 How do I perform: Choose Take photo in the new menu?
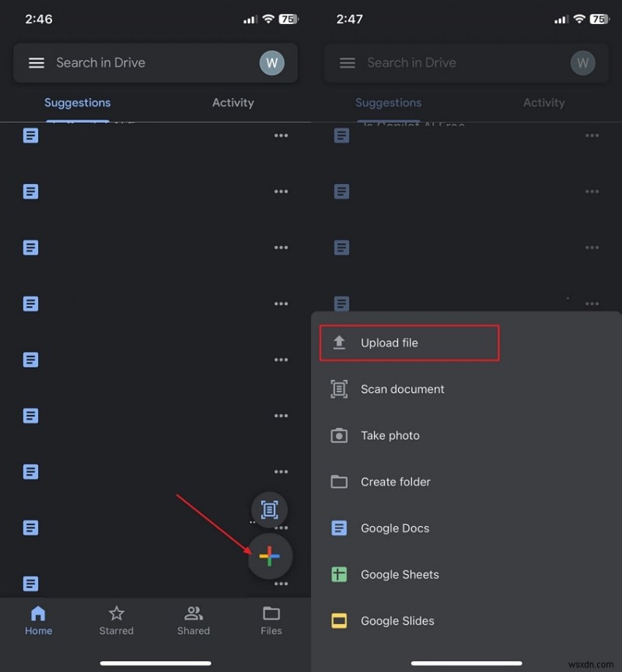466,435
